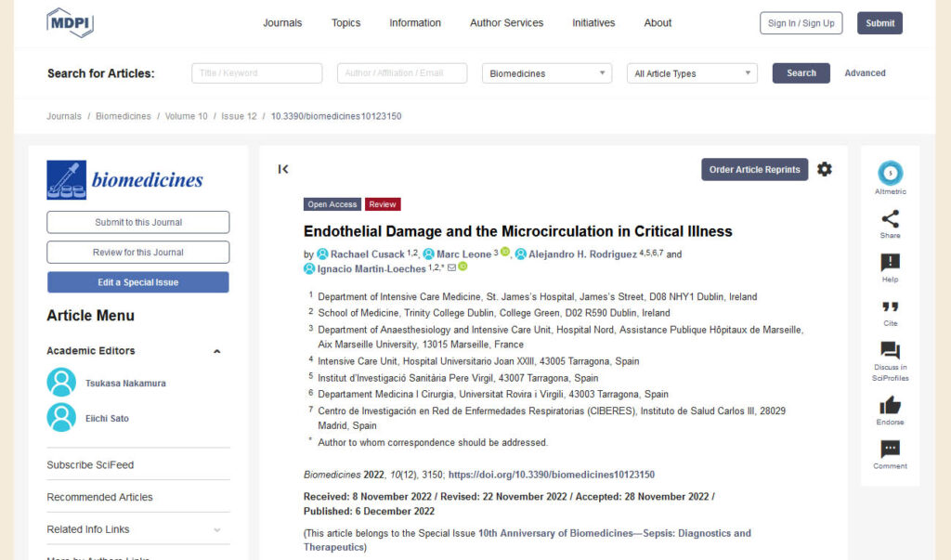Click the Cite quotation icon
This screenshot has width=951, height=560.
(890, 307)
